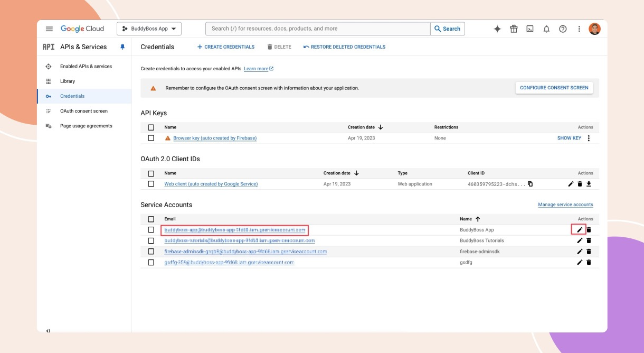This screenshot has width=644, height=353.
Task: Open the gsdfg service account email link
Action: click(x=229, y=262)
